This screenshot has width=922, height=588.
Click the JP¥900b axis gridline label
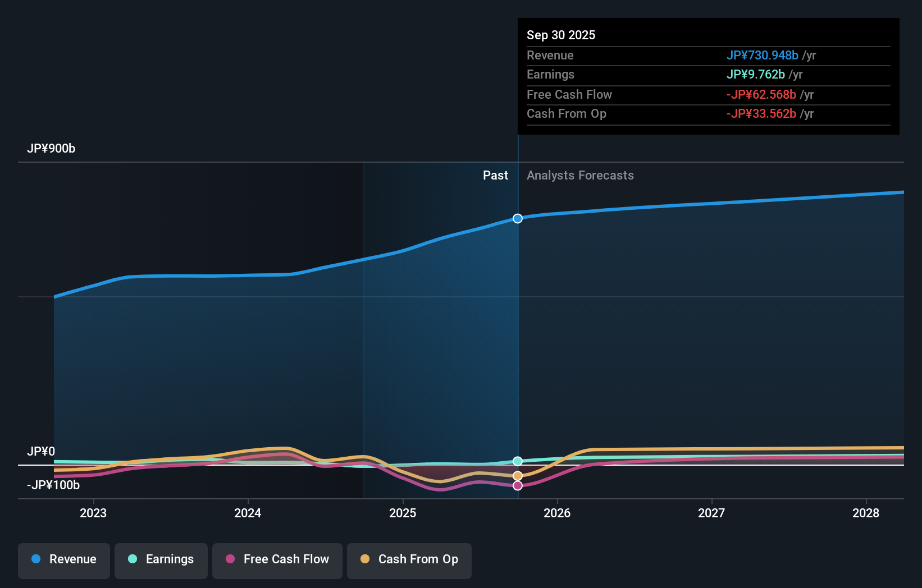(x=52, y=149)
